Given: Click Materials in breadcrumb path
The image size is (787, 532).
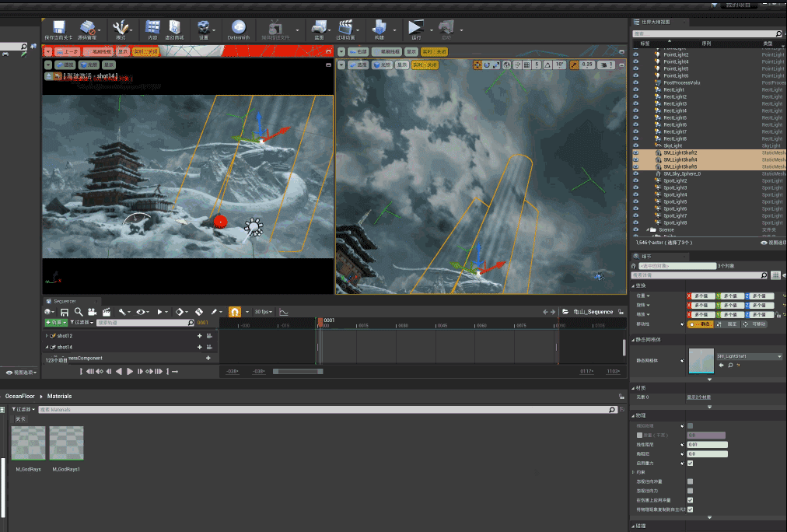Looking at the screenshot, I should (x=59, y=397).
